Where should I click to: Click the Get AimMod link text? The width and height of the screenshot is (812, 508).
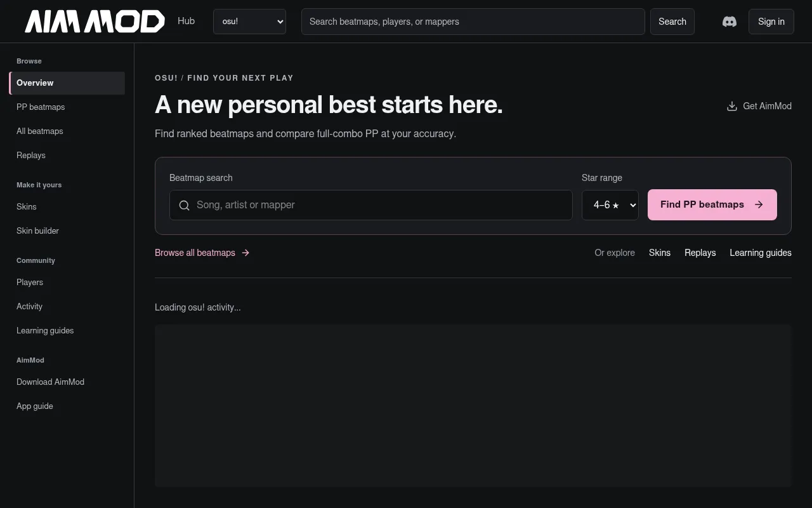[x=768, y=106]
